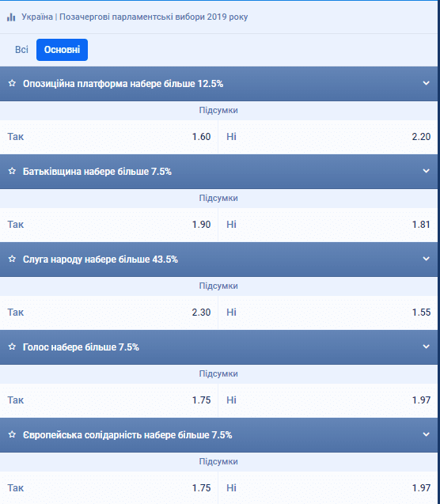Favorite the Європейська солідарність market star

[12, 434]
